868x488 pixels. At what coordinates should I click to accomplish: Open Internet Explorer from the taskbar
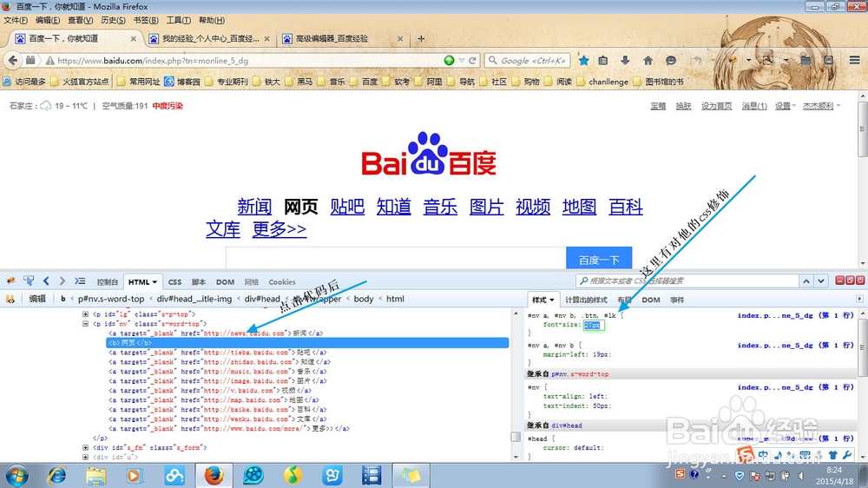56,475
